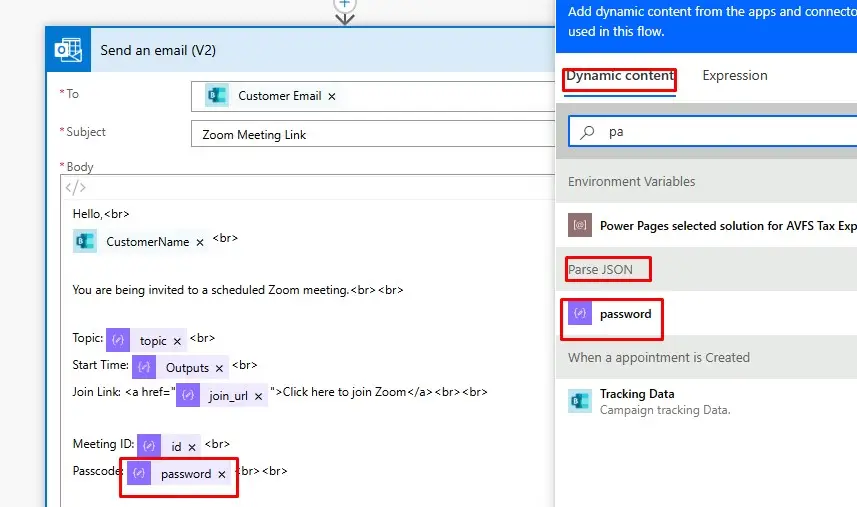Click the Power Pages environment variable icon
Screen dimensions: 857x507
pos(580,226)
